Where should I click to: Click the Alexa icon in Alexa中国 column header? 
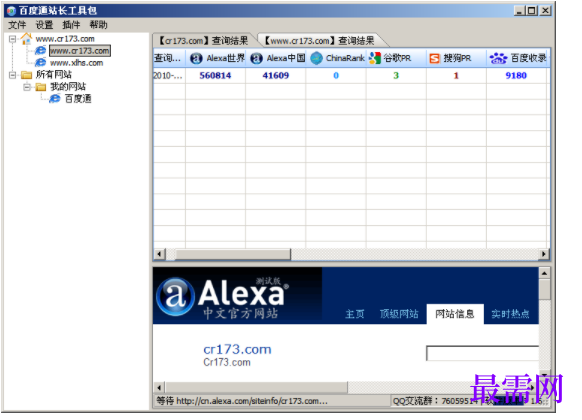[x=256, y=58]
